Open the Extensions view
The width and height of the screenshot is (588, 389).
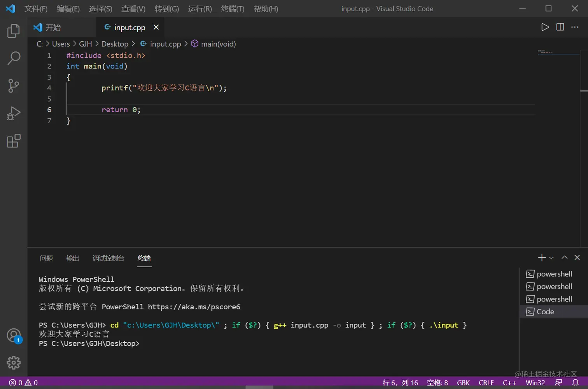coord(14,141)
